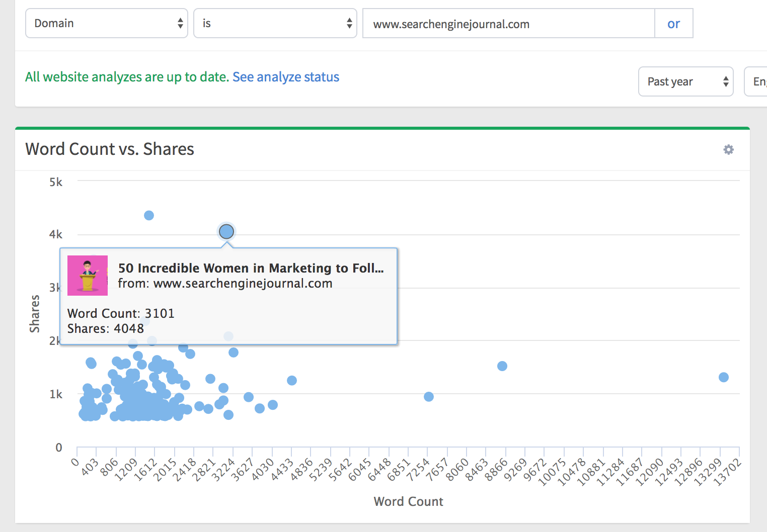
Task: Expand the 'is' condition dropdown
Action: [275, 23]
